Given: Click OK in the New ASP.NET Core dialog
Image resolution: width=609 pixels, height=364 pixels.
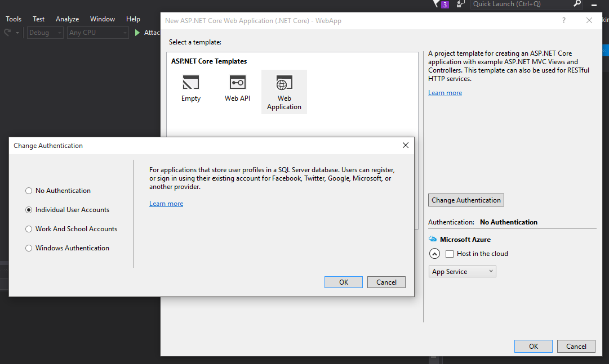Looking at the screenshot, I should point(534,346).
